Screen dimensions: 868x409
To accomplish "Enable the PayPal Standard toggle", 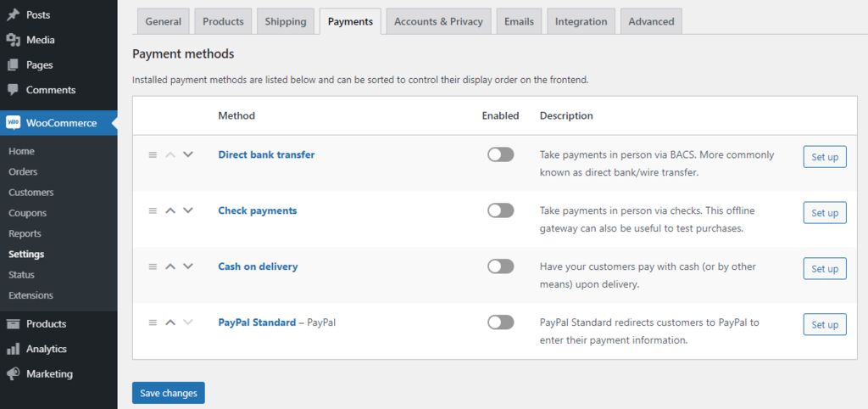I will pyautogui.click(x=500, y=322).
